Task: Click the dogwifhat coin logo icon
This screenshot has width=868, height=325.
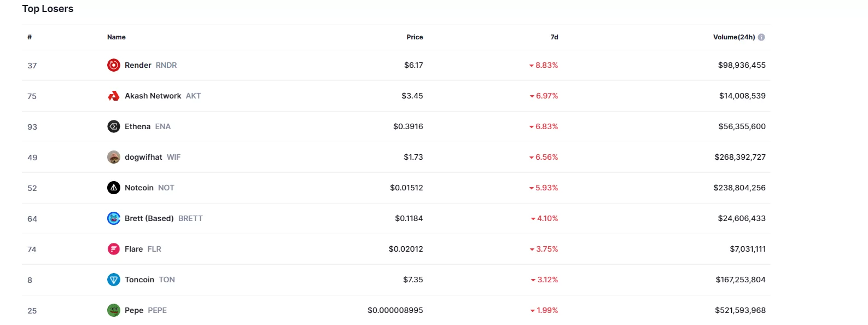Action: coord(113,157)
